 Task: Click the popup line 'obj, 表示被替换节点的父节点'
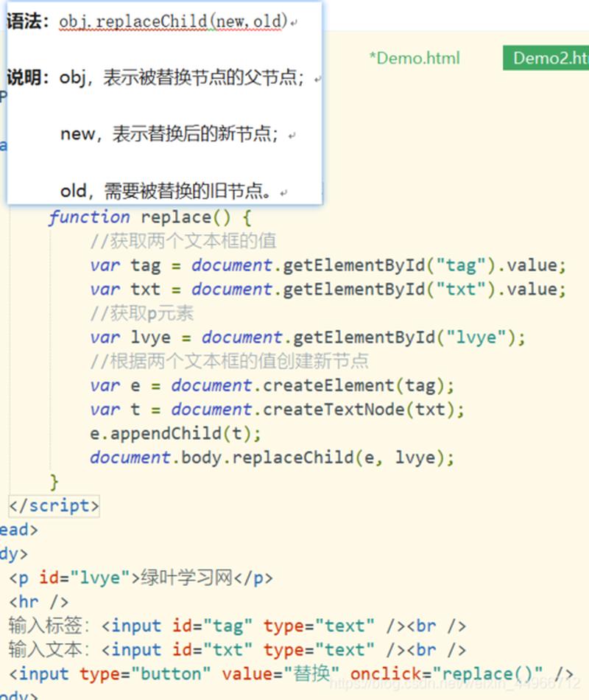click(181, 77)
